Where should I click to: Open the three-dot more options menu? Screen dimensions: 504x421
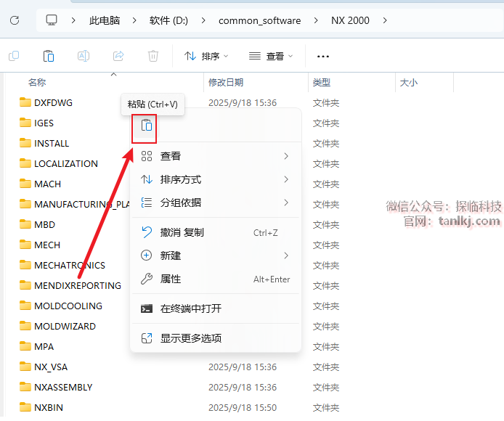(x=322, y=56)
